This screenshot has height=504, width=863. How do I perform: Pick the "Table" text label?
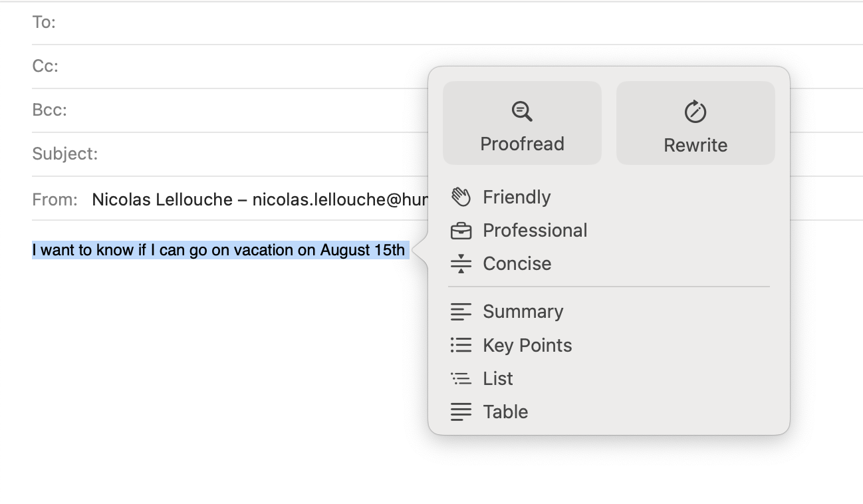coord(505,412)
